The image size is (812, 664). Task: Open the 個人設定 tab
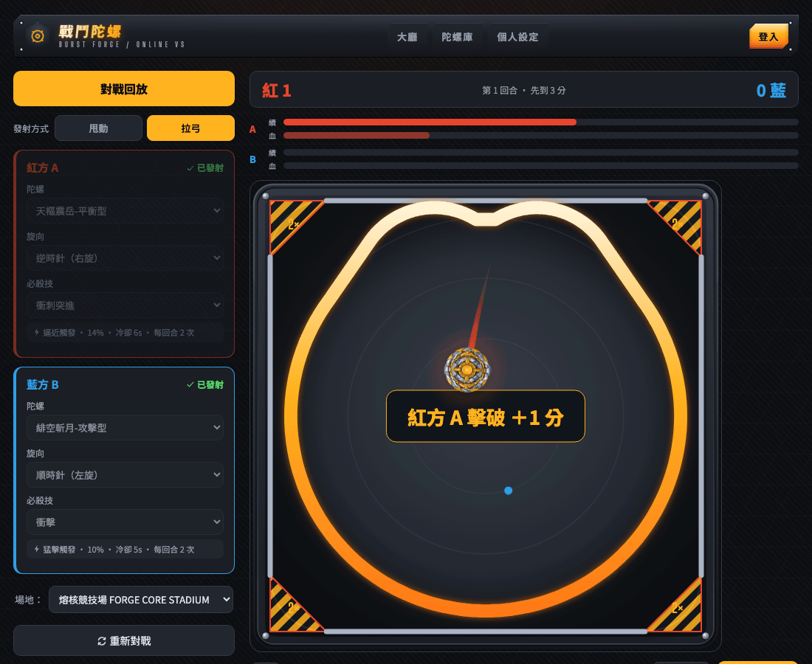517,37
